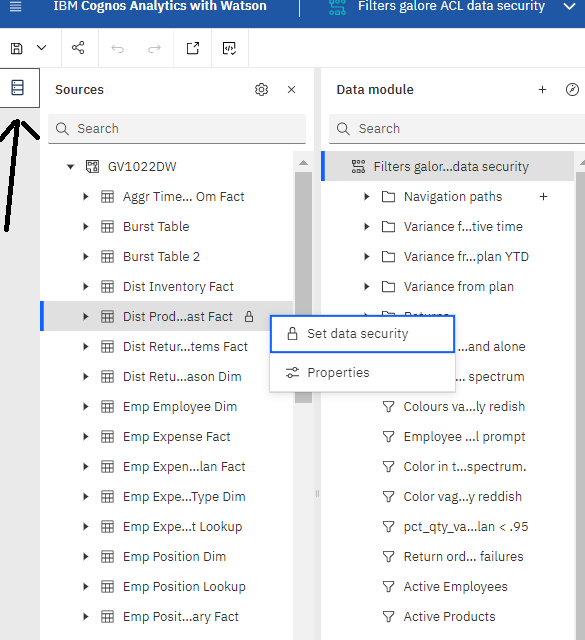Click the lock icon on Dist Prod...ast Fact
This screenshot has width=585, height=640.
[x=249, y=316]
